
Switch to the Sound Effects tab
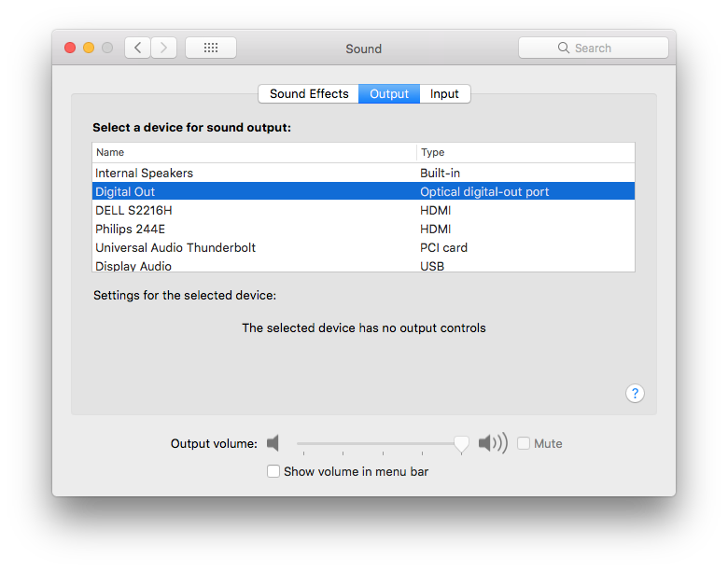309,94
